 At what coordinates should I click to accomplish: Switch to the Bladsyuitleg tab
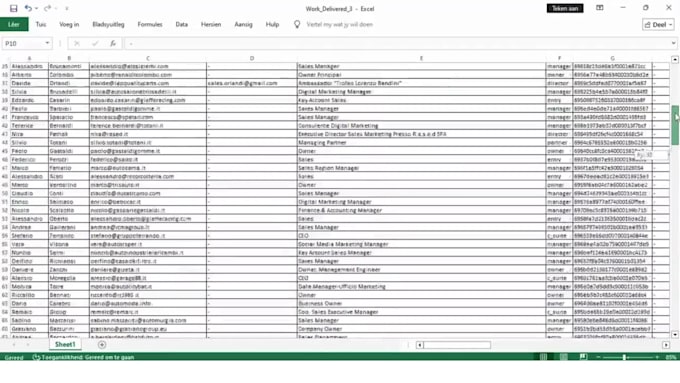tap(108, 24)
